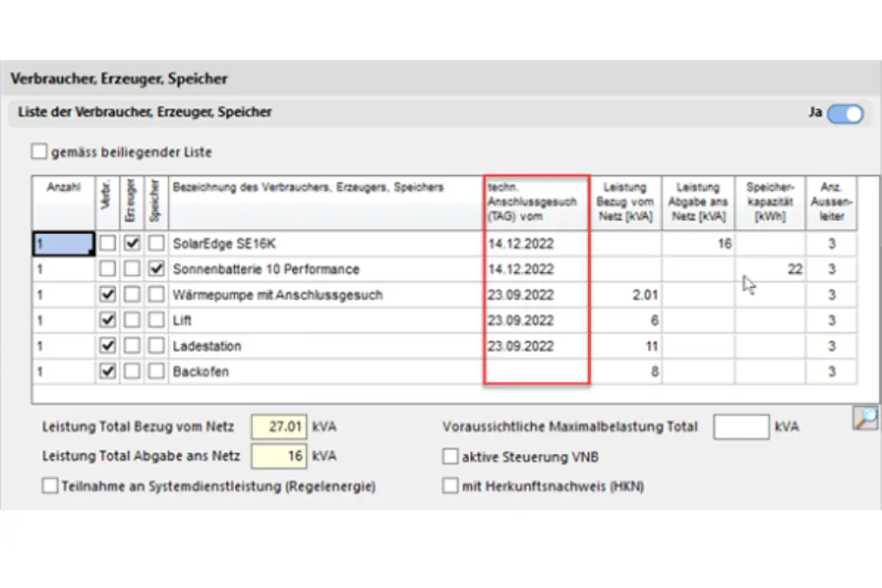Screen dimensions: 882x588
Task: Uncheck Erzeuger checkbox for SolarEdge SE16K
Action: click(x=132, y=244)
